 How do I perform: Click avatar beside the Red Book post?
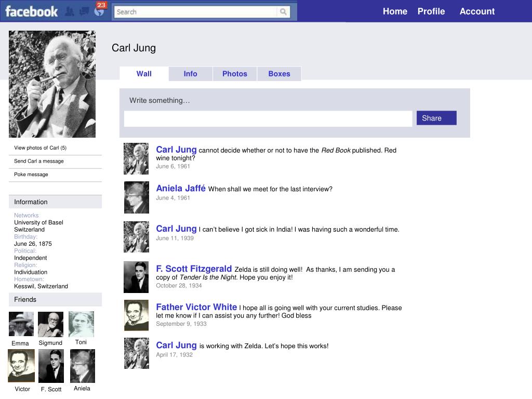pyautogui.click(x=136, y=158)
